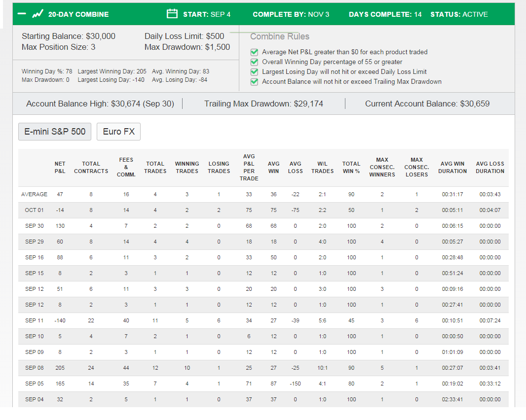Viewport: 526px width, 420px height.
Task: Switch to the Euro FX tab
Action: pyautogui.click(x=119, y=132)
